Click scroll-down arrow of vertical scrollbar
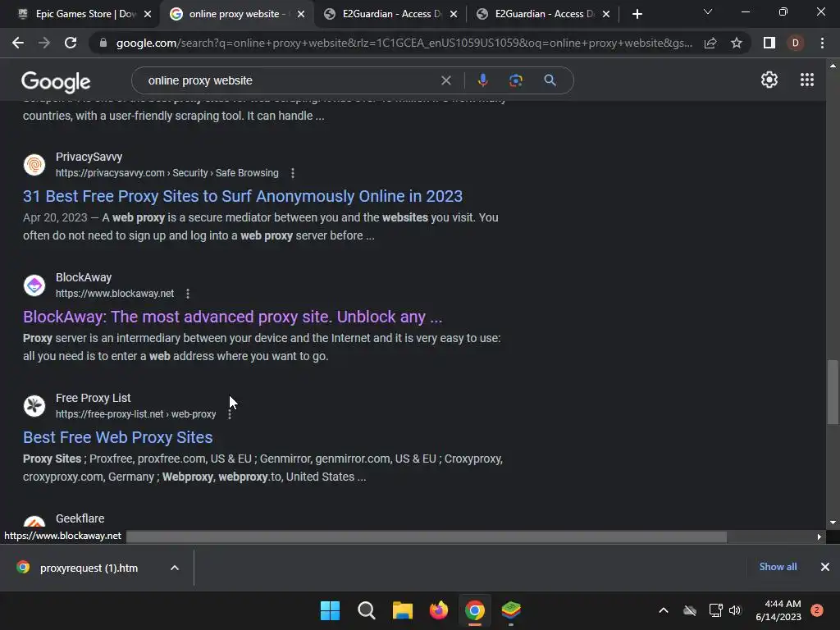840x630 pixels. click(x=833, y=523)
